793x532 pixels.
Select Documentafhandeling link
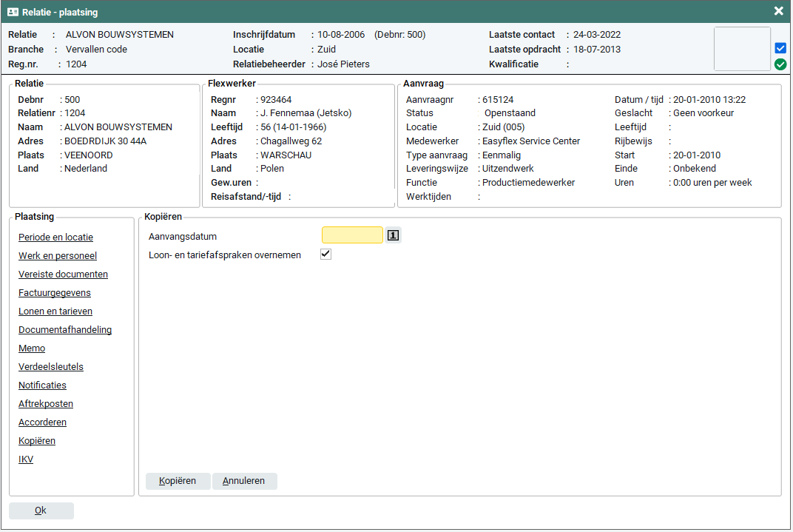point(65,330)
